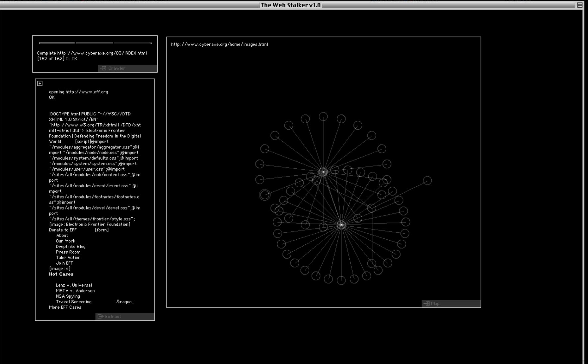The height and width of the screenshot is (364, 588).
Task: Open the Lenz v. Universal case link
Action: click(x=74, y=285)
